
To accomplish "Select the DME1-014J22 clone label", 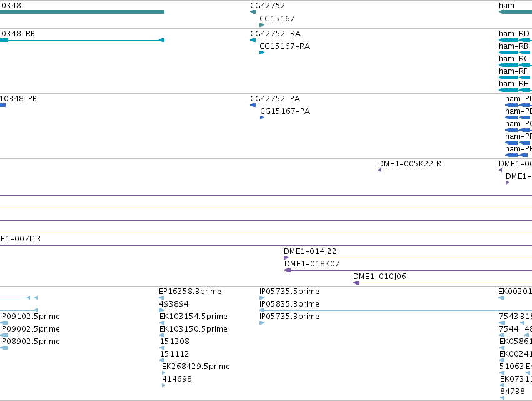I will tap(310, 251).
